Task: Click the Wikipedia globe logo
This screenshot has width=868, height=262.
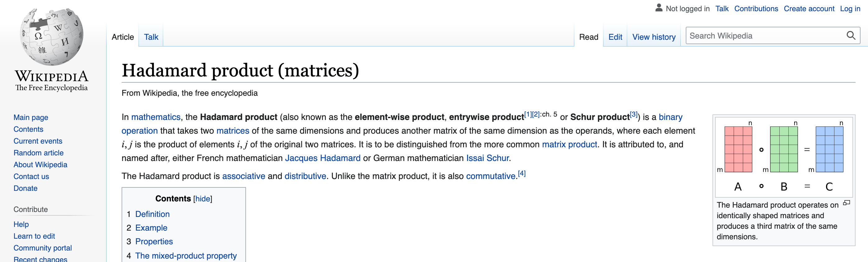Action: (52, 36)
